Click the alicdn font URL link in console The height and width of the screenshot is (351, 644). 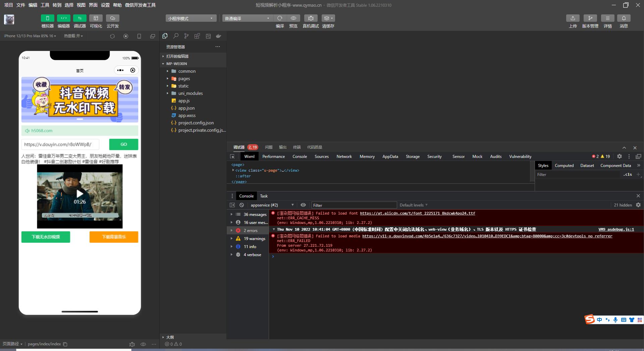pos(417,213)
